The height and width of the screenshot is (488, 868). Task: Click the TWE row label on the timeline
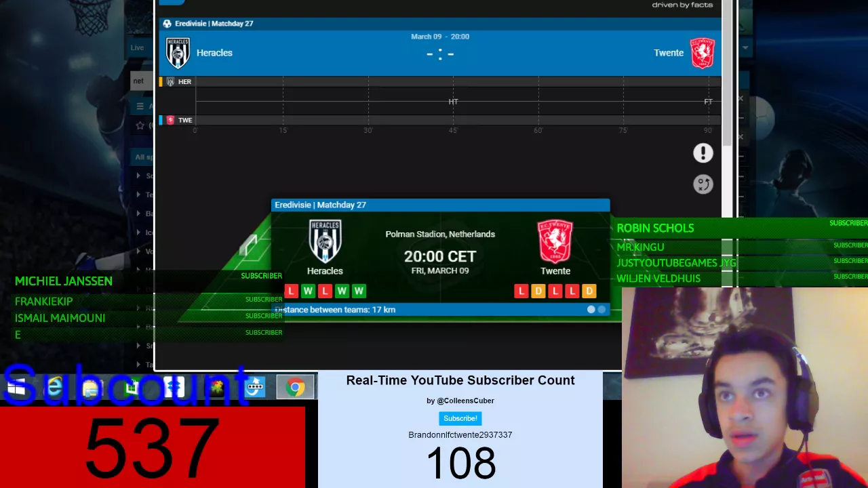pos(185,120)
